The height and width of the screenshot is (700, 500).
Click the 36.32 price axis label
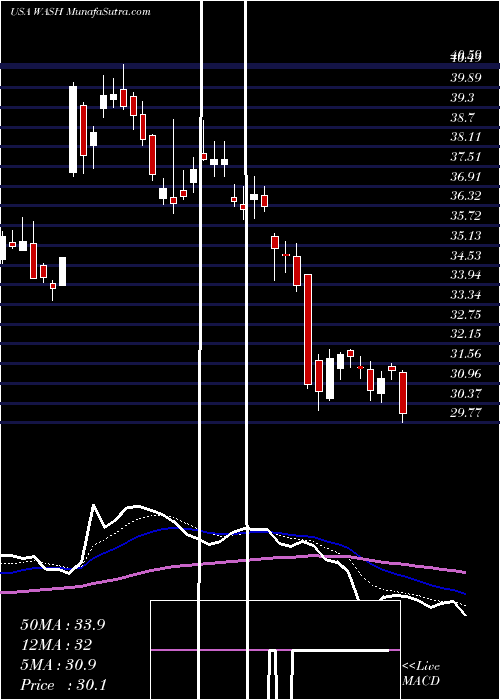tap(466, 196)
